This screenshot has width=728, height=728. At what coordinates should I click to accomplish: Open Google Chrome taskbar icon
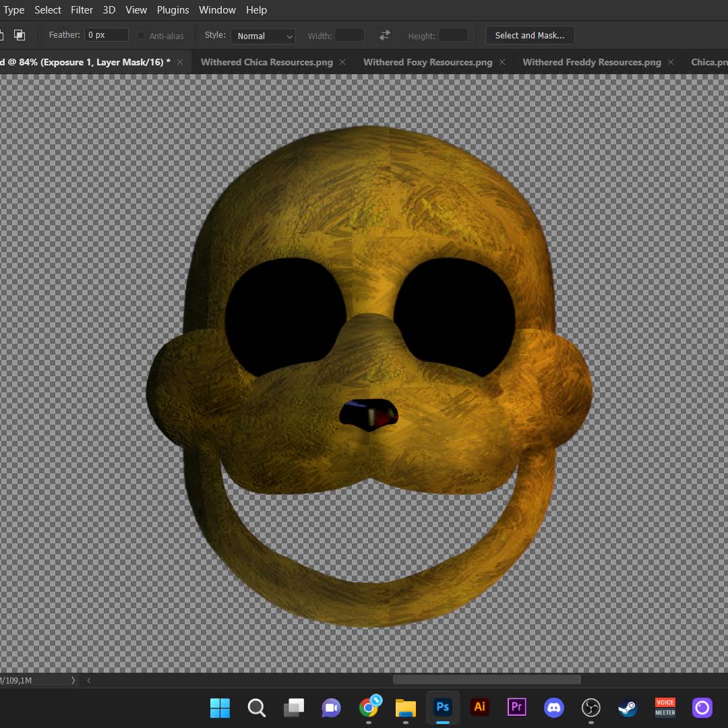(369, 706)
